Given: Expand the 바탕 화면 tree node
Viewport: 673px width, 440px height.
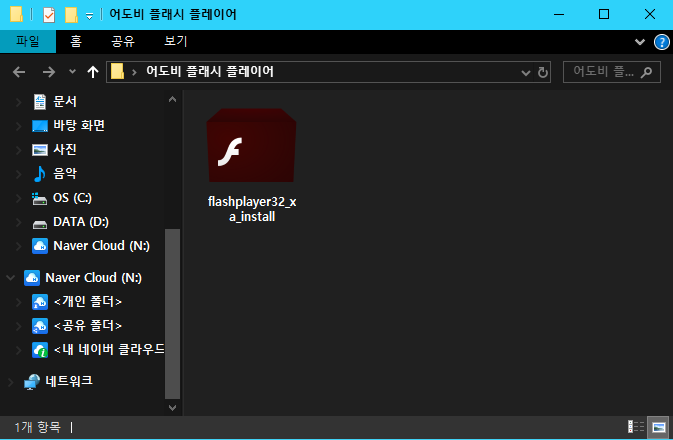Looking at the screenshot, I should [x=18, y=126].
